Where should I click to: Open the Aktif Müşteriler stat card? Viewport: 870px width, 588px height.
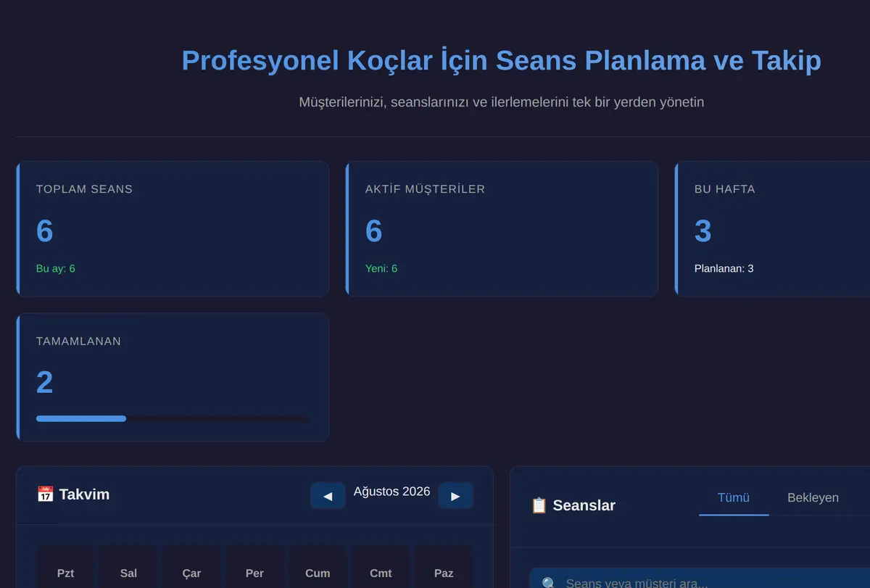pyautogui.click(x=502, y=229)
